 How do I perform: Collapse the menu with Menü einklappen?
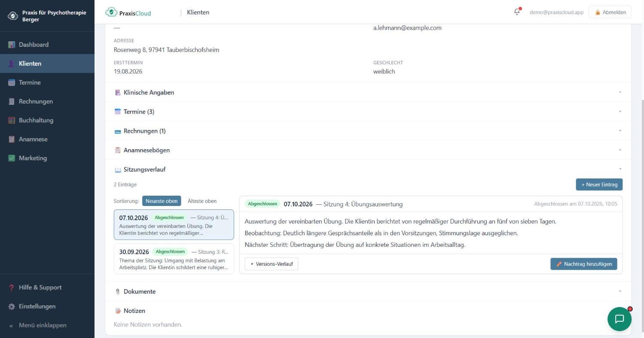click(47, 326)
